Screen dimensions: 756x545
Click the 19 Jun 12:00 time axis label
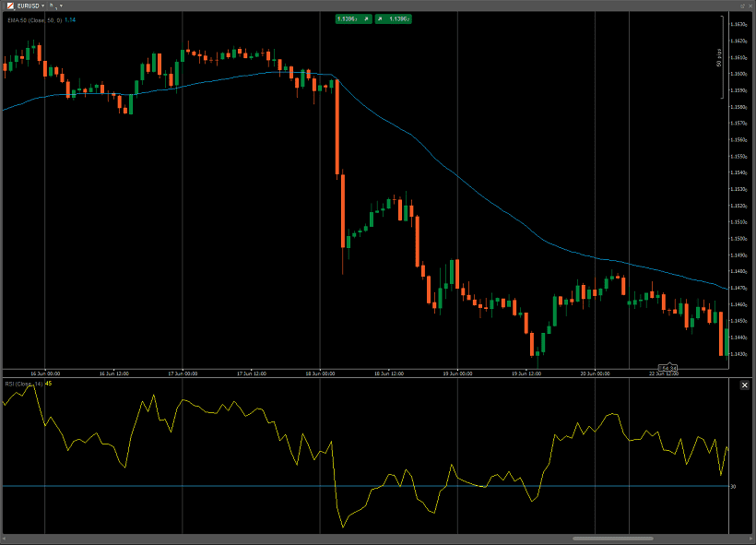(526, 373)
